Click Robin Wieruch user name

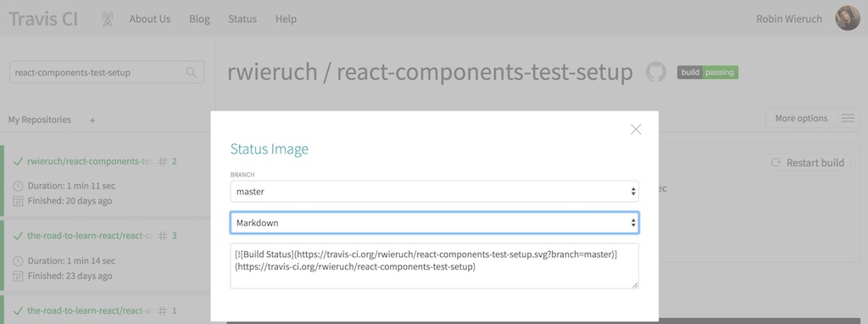coord(789,19)
